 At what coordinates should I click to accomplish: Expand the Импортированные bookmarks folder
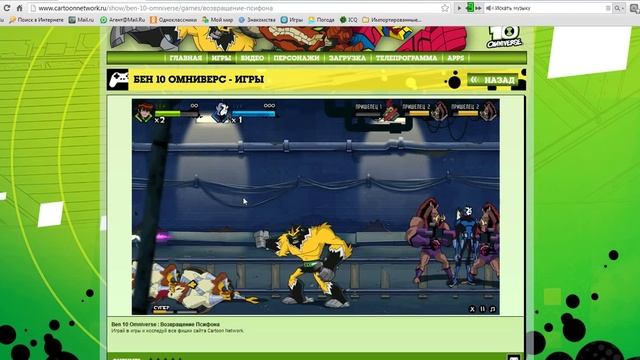pos(392,20)
